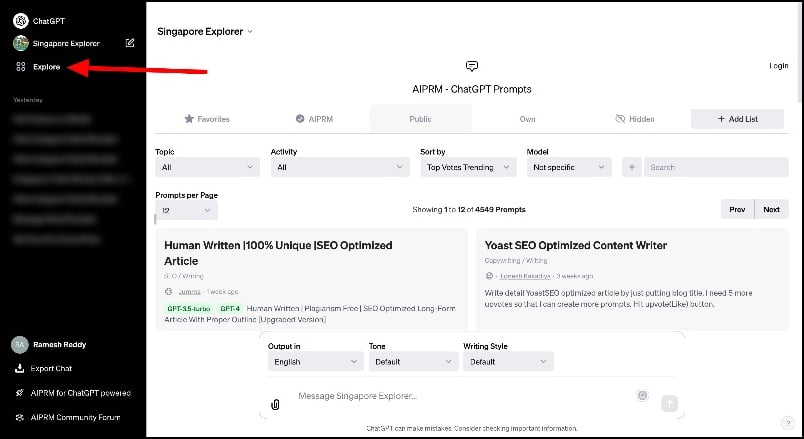
Task: Click the ChatGPT sidebar label
Action: [49, 21]
